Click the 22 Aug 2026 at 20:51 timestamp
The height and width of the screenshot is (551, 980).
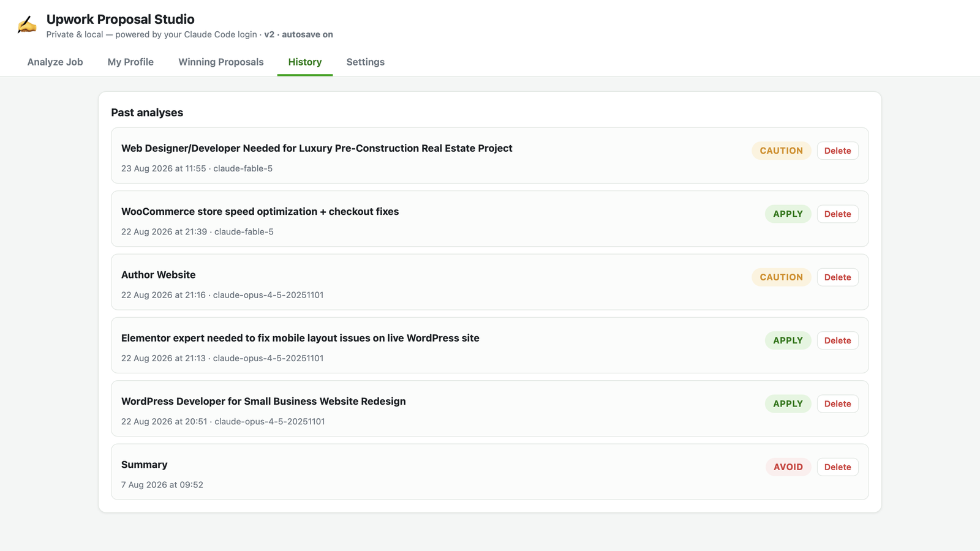click(164, 421)
